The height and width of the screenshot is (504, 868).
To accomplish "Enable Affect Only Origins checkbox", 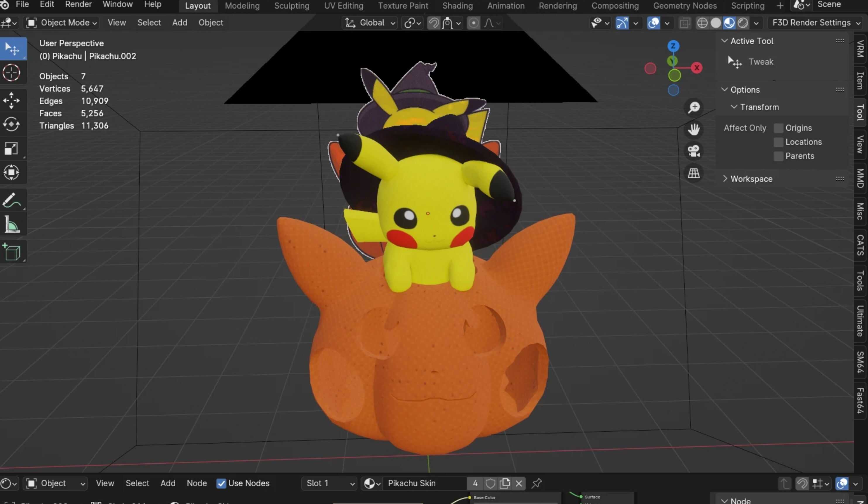I will 778,128.
